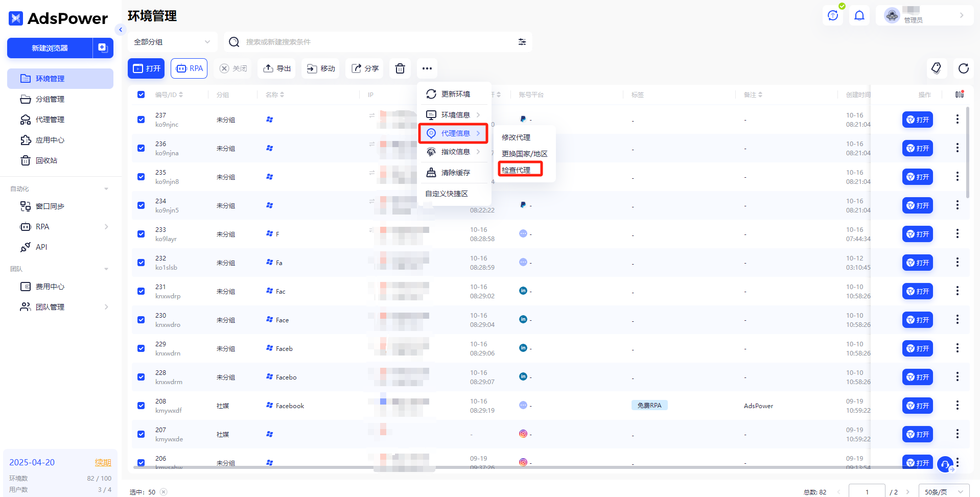Choose 检查代理 in the submenu
Image resolution: width=980 pixels, height=497 pixels.
pos(516,170)
